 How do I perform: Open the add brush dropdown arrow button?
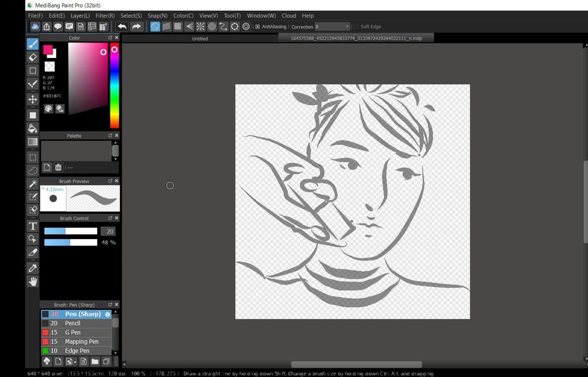(70, 361)
